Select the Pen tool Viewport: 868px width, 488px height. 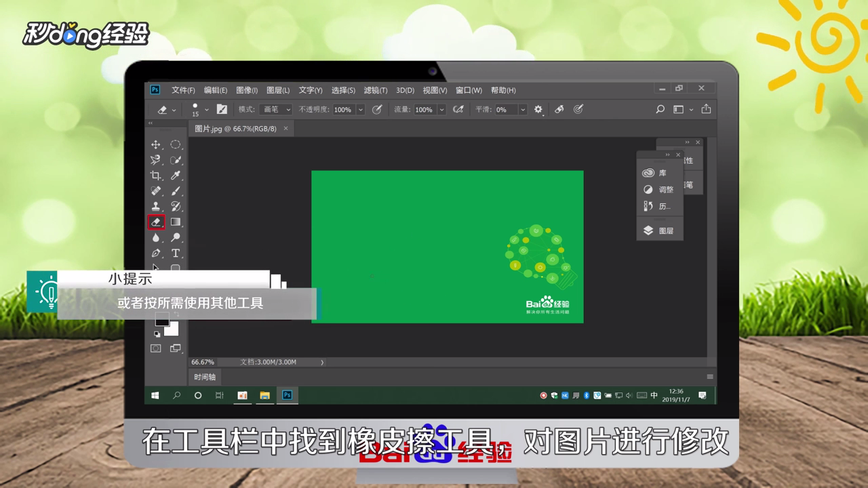coord(156,253)
